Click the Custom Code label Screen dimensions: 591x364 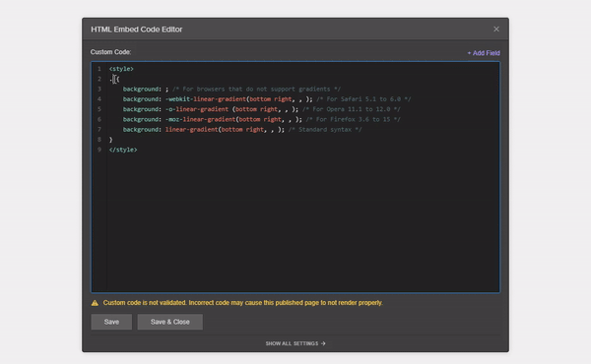[110, 52]
